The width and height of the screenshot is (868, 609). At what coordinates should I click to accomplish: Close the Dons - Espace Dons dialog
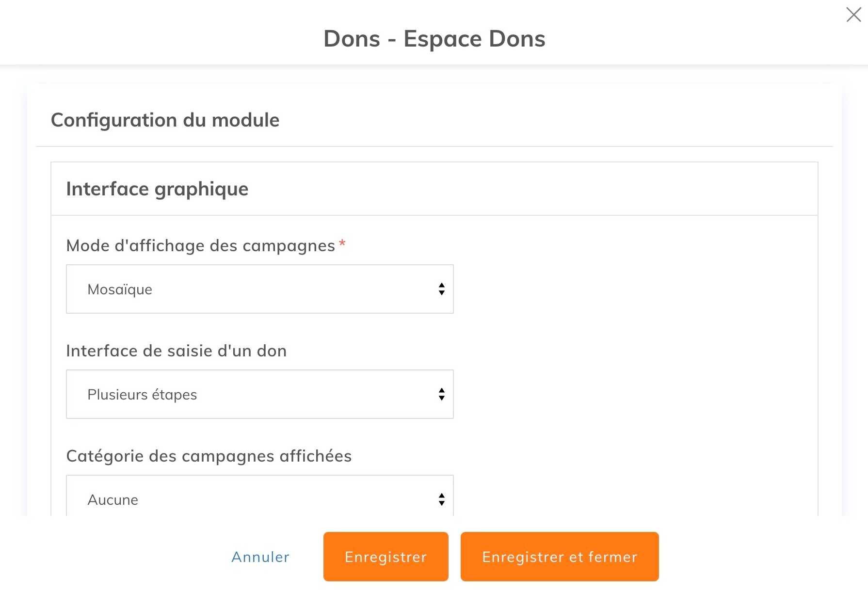pos(853,15)
